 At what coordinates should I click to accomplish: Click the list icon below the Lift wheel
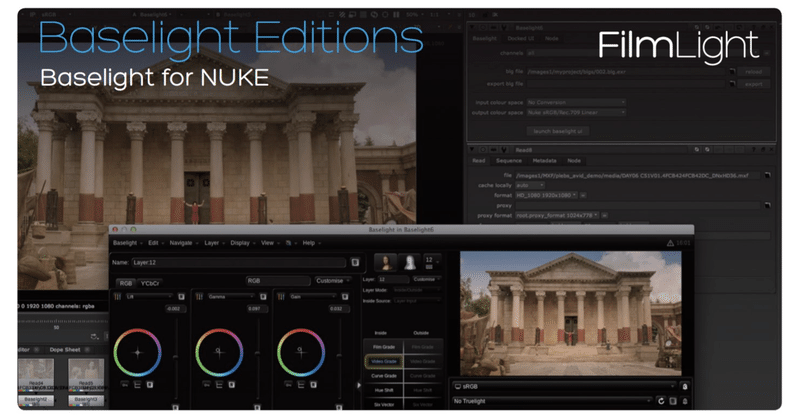[137, 385]
